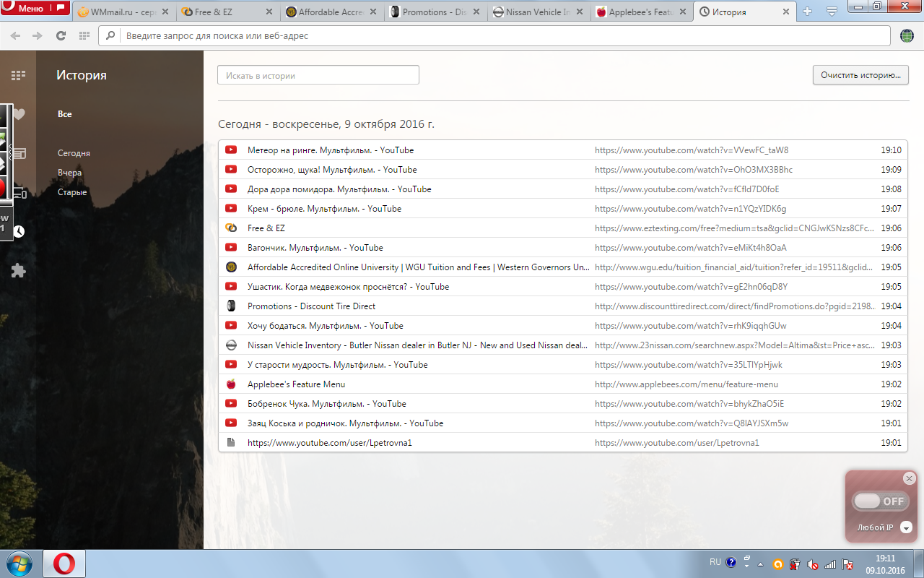The height and width of the screenshot is (578, 924).
Task: Open bookmarks via the sidebar heart icon
Action: pyautogui.click(x=18, y=114)
